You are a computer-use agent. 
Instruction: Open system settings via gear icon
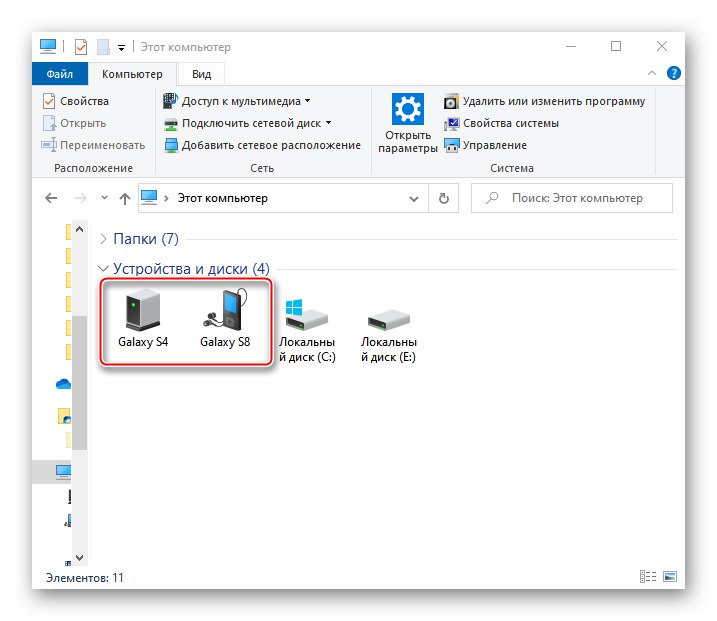click(x=407, y=123)
